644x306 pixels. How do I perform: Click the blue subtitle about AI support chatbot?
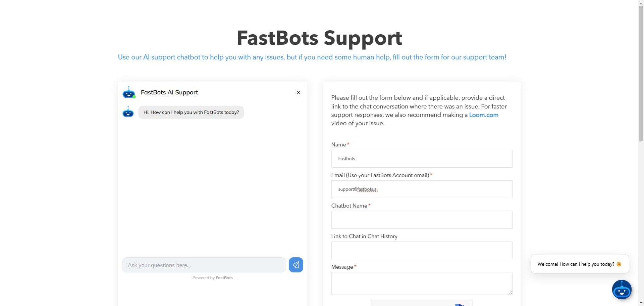312,57
